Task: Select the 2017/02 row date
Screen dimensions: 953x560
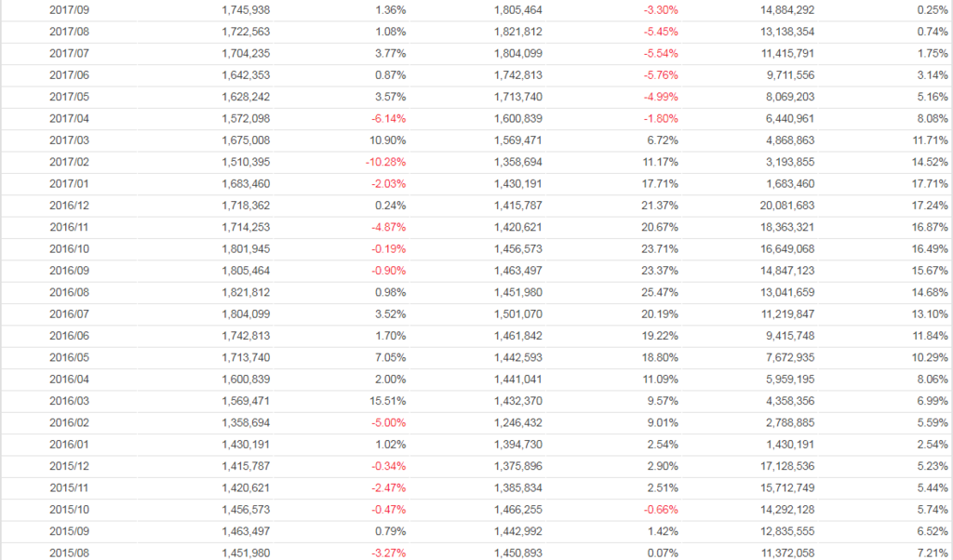Action: pos(69,162)
